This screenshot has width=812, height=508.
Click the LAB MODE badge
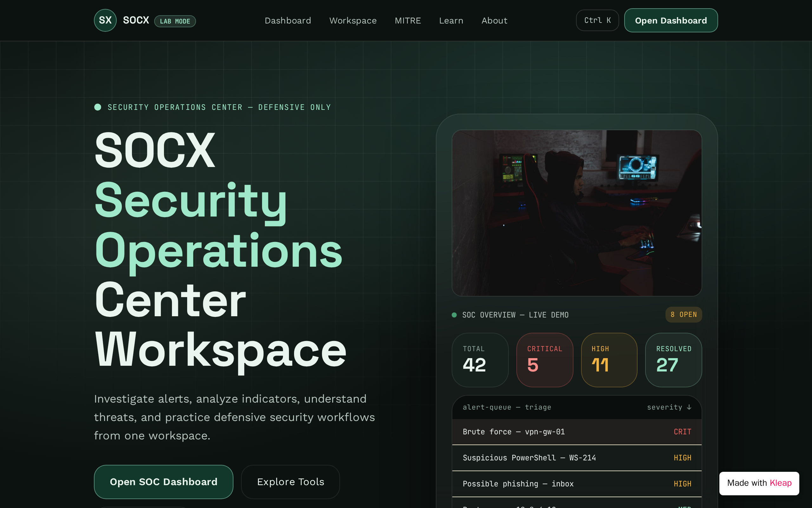point(175,21)
